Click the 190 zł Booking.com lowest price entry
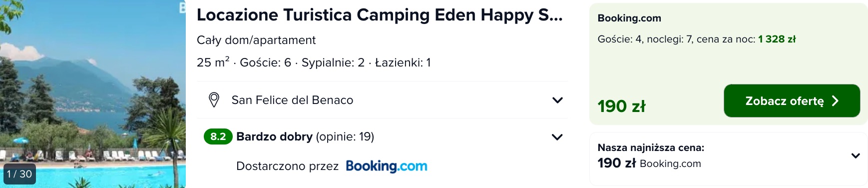The height and width of the screenshot is (188, 868). tap(649, 163)
